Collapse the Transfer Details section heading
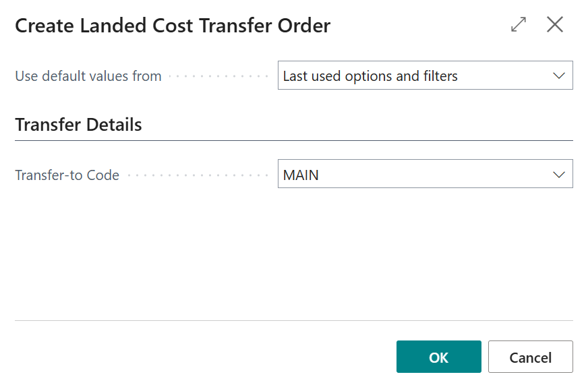 (x=78, y=125)
